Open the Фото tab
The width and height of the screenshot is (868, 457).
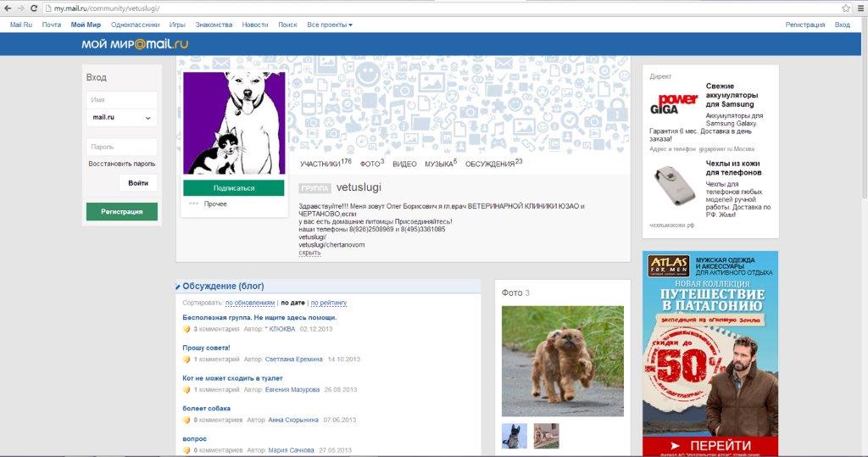372,164
